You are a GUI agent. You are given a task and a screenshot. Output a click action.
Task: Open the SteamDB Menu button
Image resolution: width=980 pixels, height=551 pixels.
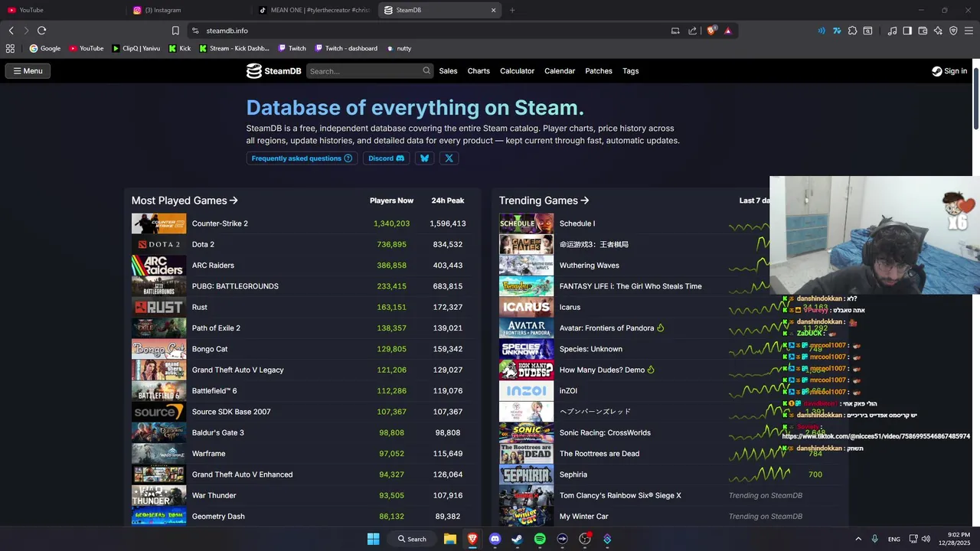click(28, 71)
